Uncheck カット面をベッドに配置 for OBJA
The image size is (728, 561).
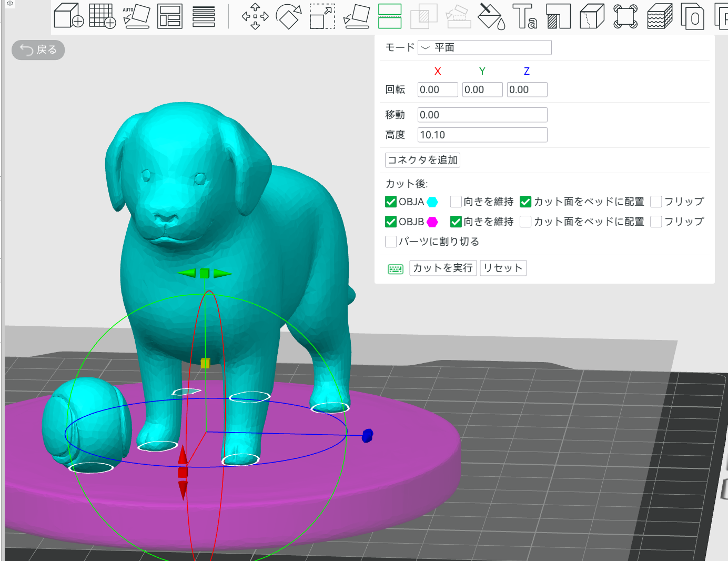[x=525, y=202]
